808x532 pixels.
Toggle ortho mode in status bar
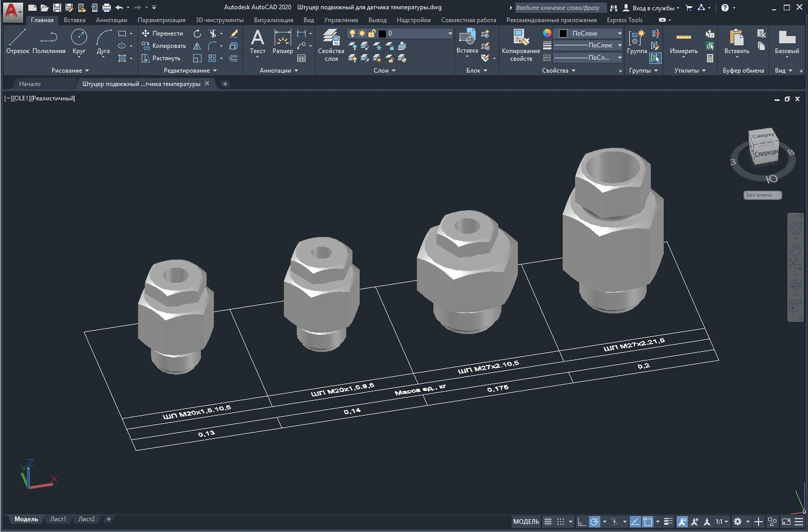[x=581, y=521]
